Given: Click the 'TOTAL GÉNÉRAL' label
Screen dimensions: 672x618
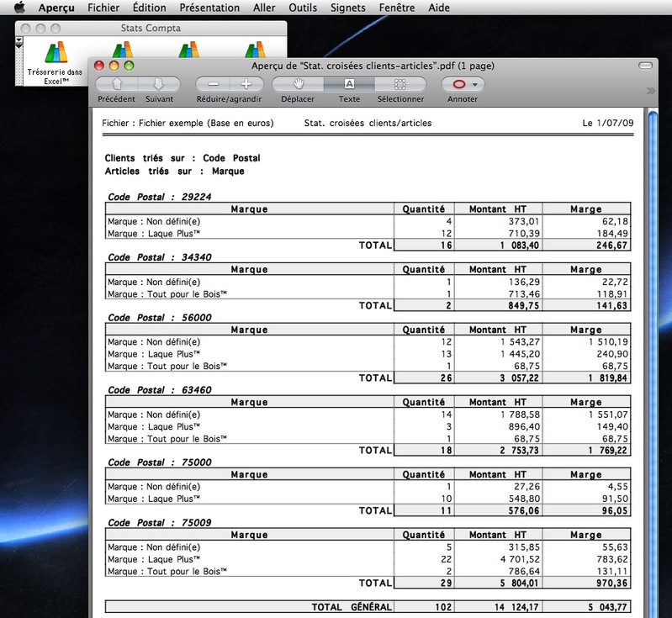Looking at the screenshot, I should point(352,607).
